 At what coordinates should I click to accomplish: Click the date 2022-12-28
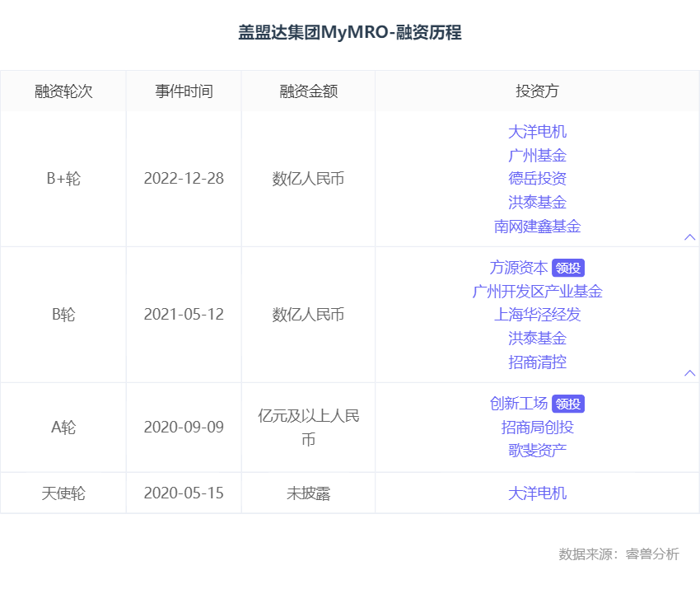pyautogui.click(x=184, y=179)
